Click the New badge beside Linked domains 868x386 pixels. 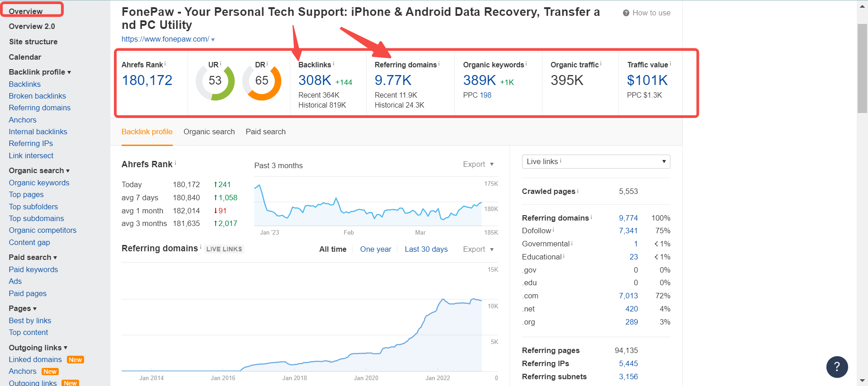[x=75, y=360]
